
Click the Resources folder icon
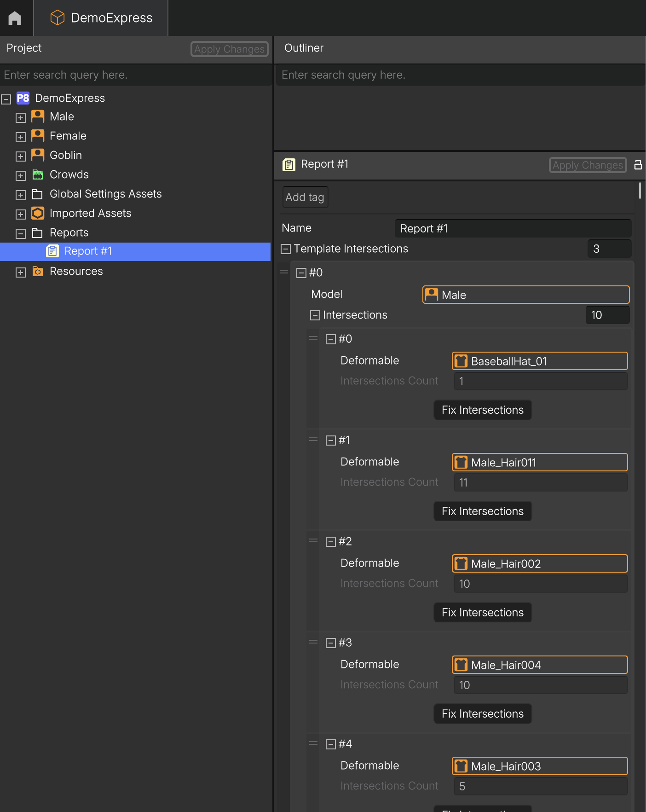38,271
